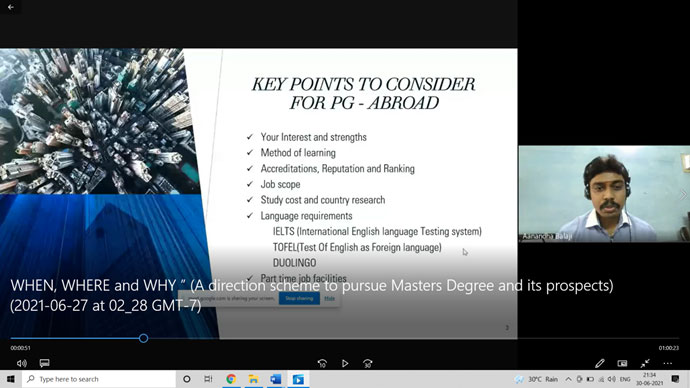Exit full screen mode
The image size is (690, 388).
pyautogui.click(x=645, y=363)
